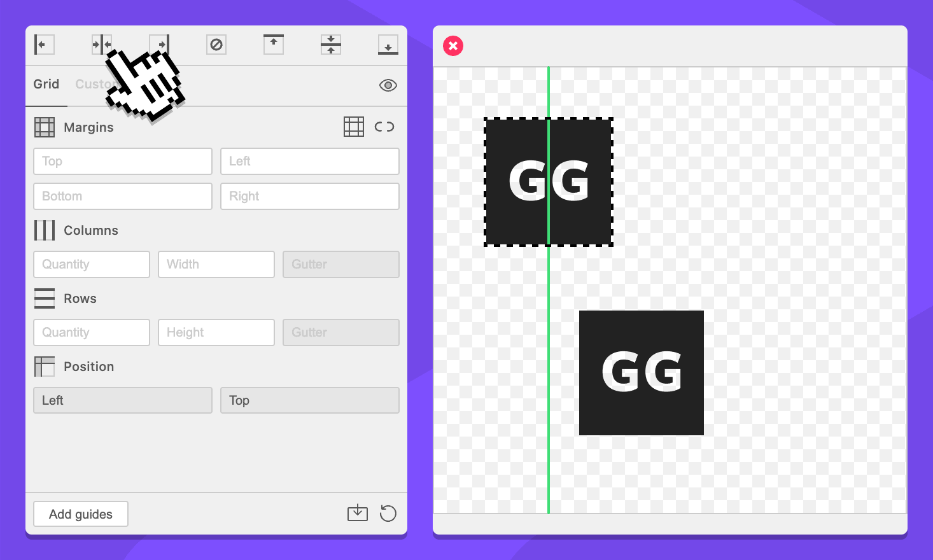The width and height of the screenshot is (933, 560).
Task: Add guide to left edge icon
Action: [44, 45]
